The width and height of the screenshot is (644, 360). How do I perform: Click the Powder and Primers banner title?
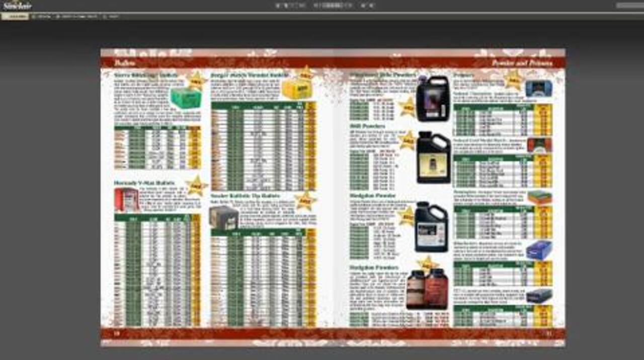coord(522,63)
